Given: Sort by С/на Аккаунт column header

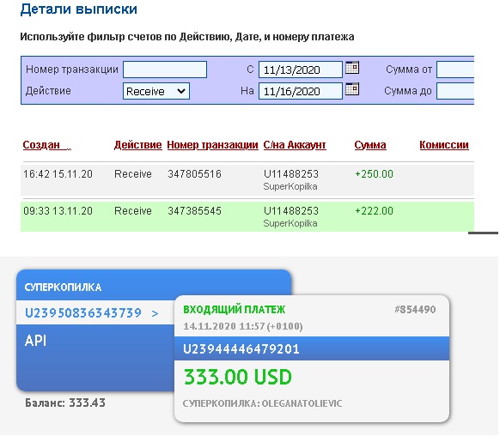Looking at the screenshot, I should coord(295,145).
